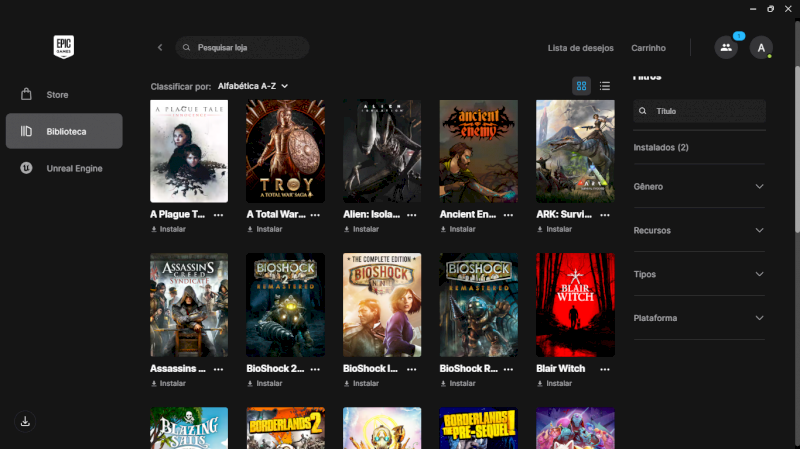
Task: Click the Blair Witch title text
Action: (x=561, y=368)
